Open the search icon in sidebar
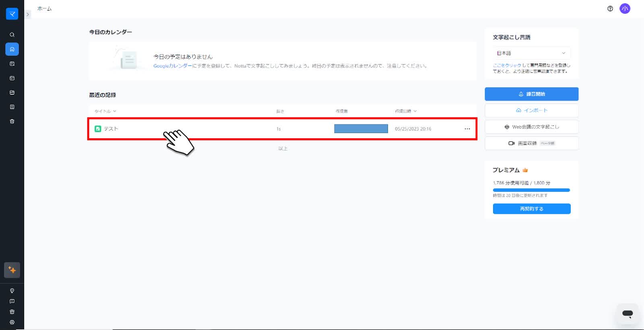 [12, 35]
